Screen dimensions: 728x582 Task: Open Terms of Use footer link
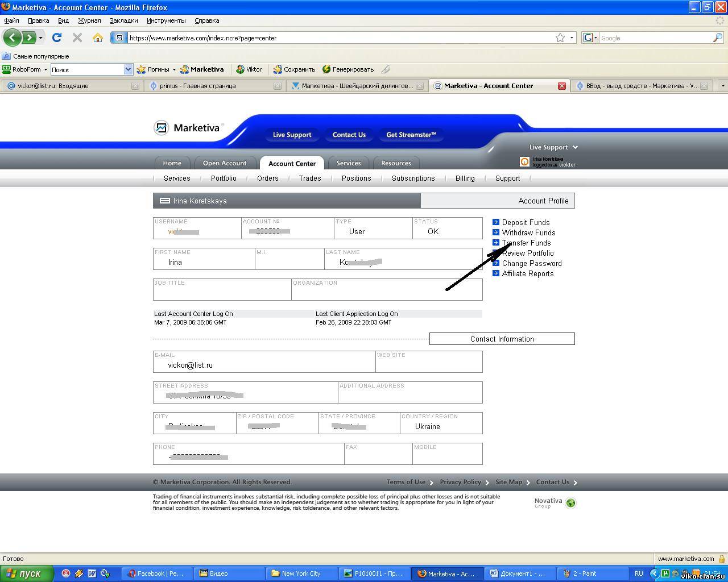click(x=406, y=482)
